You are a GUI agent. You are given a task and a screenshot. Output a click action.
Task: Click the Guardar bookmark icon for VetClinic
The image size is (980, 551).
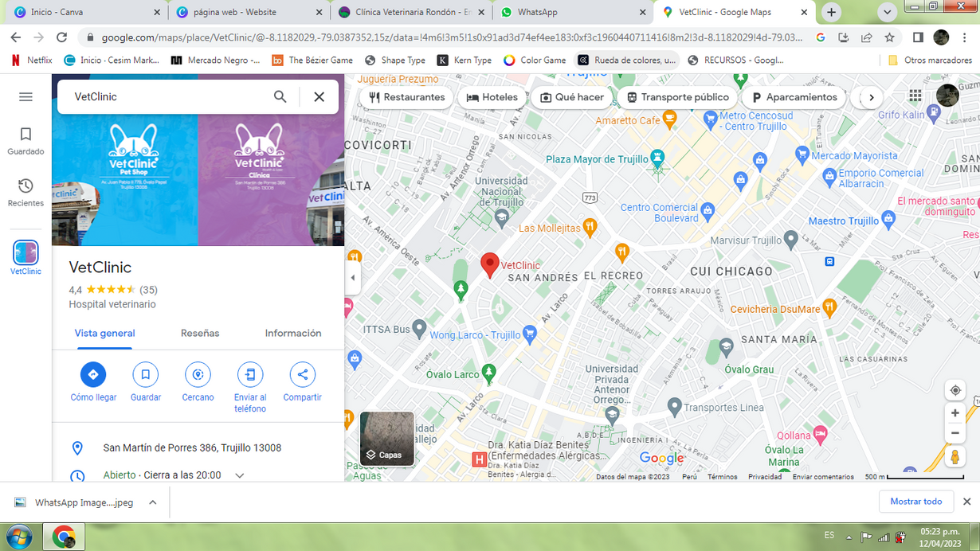145,374
